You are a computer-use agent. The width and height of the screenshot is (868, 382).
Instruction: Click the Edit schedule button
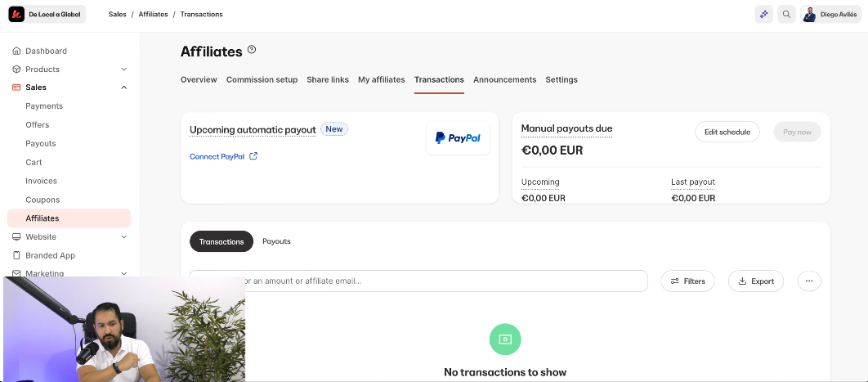[x=727, y=132]
